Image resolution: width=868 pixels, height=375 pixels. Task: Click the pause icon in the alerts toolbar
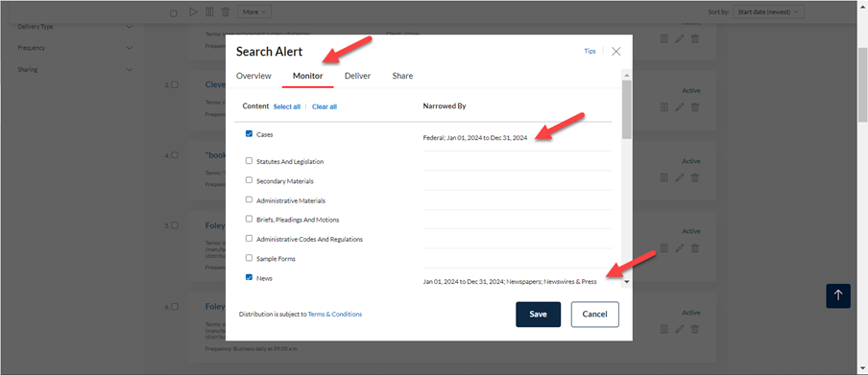tap(209, 12)
